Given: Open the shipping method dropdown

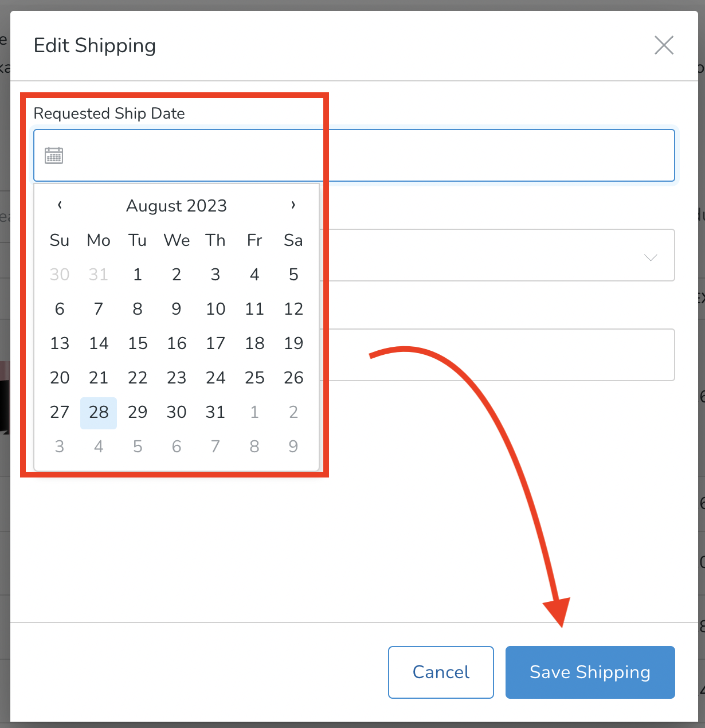Looking at the screenshot, I should (516, 255).
